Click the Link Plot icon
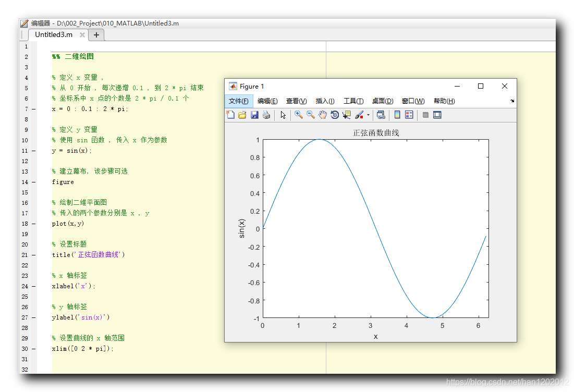Image resolution: width=574 pixels, height=392 pixels. click(381, 115)
